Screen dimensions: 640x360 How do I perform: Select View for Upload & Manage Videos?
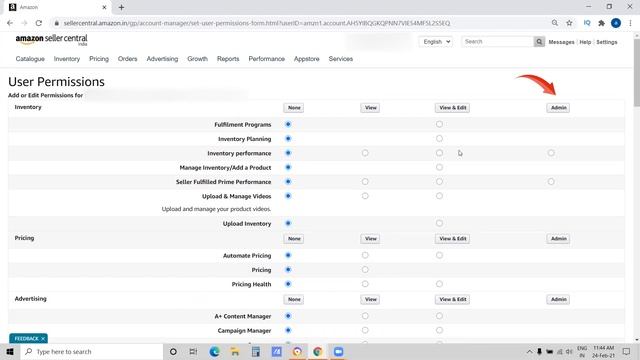[x=365, y=196]
